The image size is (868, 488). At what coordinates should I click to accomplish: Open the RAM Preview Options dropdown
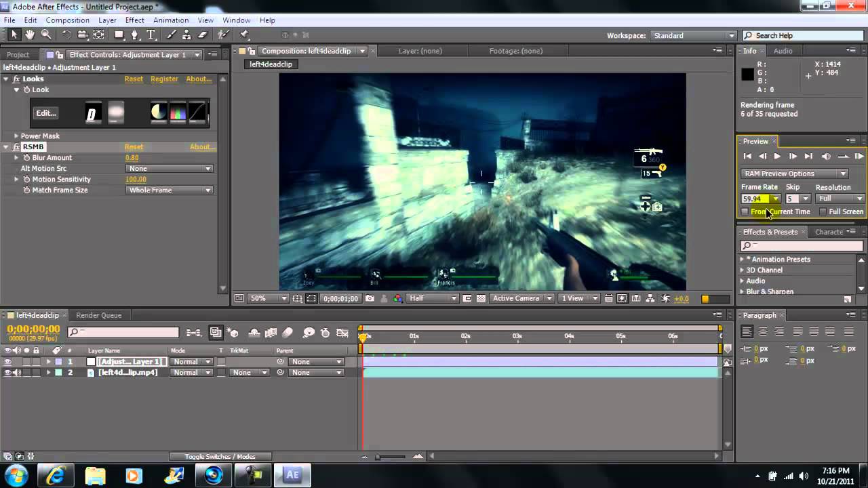click(x=795, y=174)
